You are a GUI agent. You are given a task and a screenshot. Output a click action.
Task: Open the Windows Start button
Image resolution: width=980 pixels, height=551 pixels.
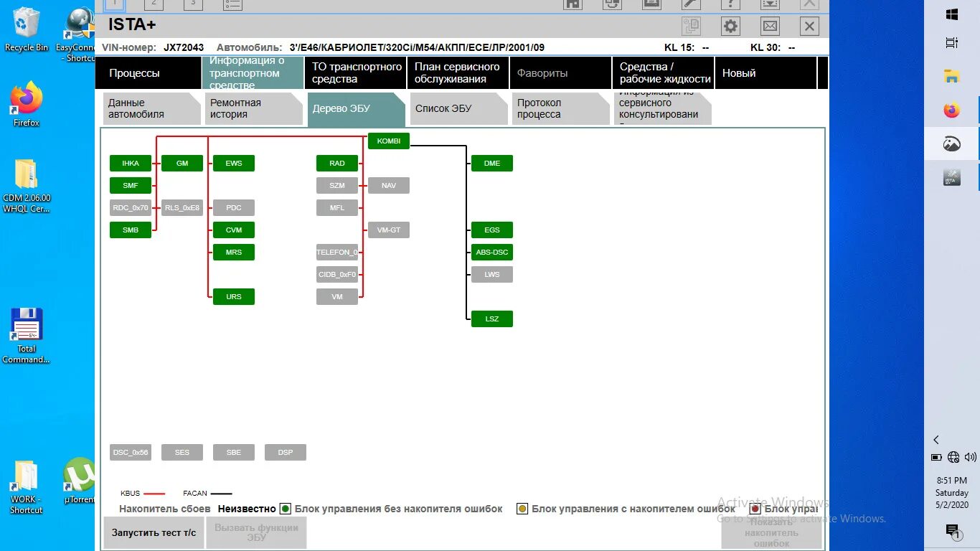pyautogui.click(x=952, y=14)
